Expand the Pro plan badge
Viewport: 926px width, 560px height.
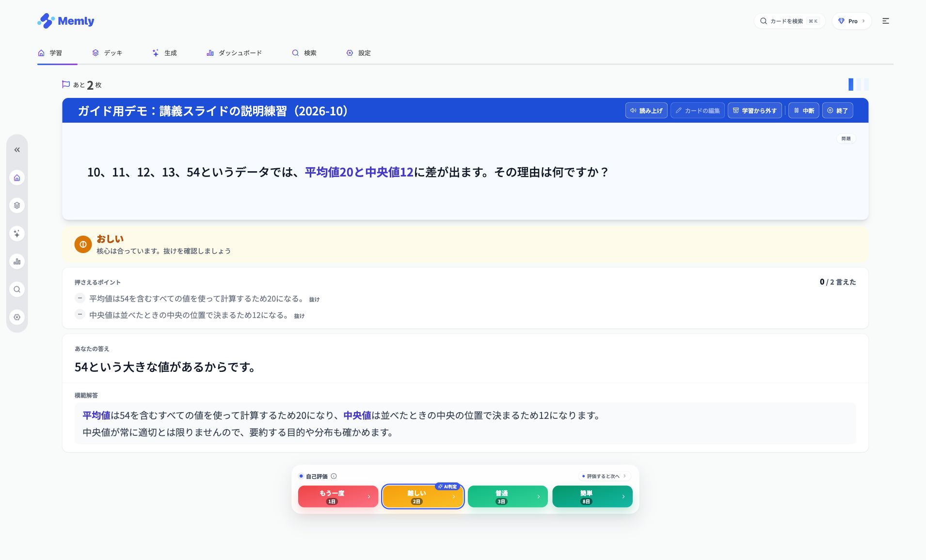pyautogui.click(x=851, y=21)
